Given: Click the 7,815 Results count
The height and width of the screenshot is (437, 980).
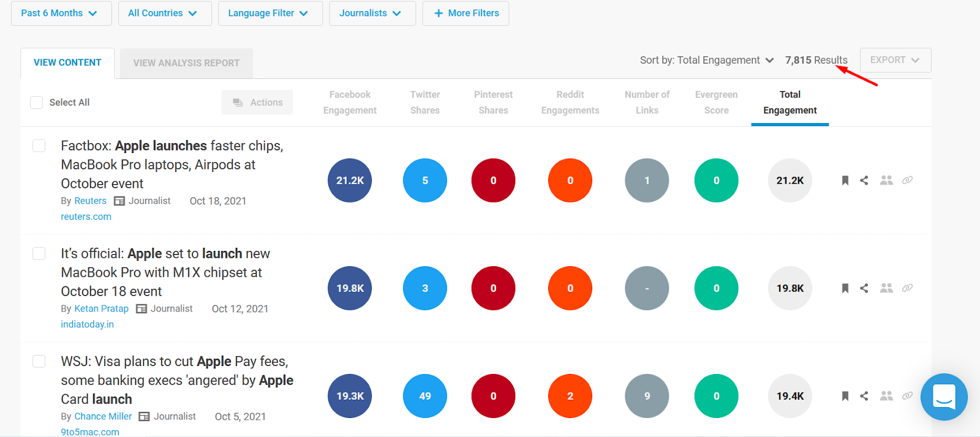Looking at the screenshot, I should pos(816,60).
